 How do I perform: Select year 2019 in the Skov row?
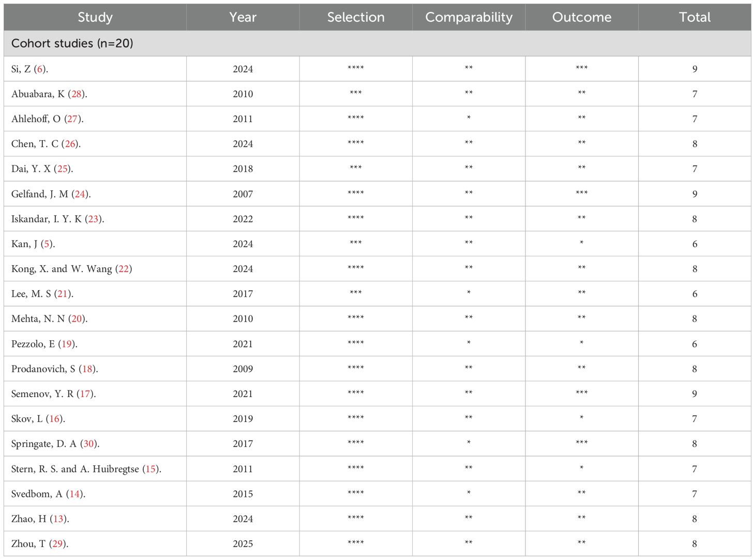[x=243, y=419]
